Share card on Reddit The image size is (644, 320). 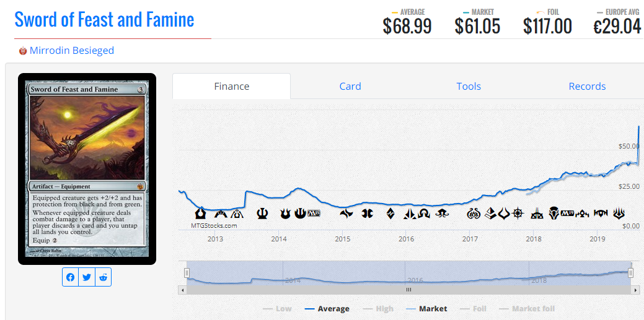(x=103, y=277)
